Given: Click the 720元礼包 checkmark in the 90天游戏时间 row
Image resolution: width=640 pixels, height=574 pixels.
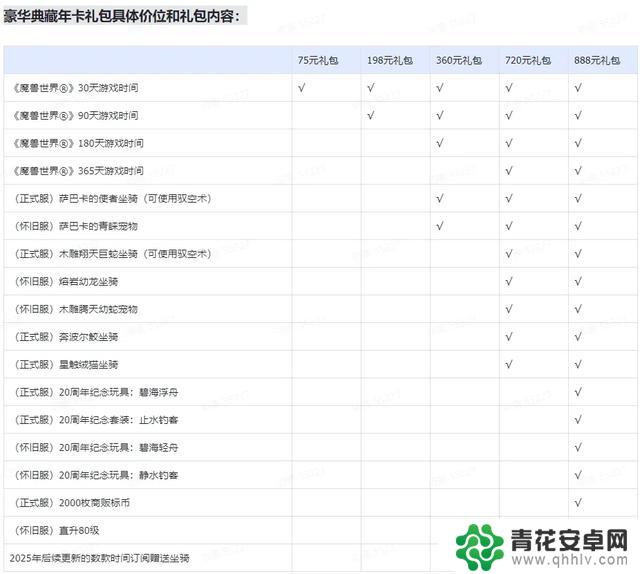Looking at the screenshot, I should click(x=509, y=116).
